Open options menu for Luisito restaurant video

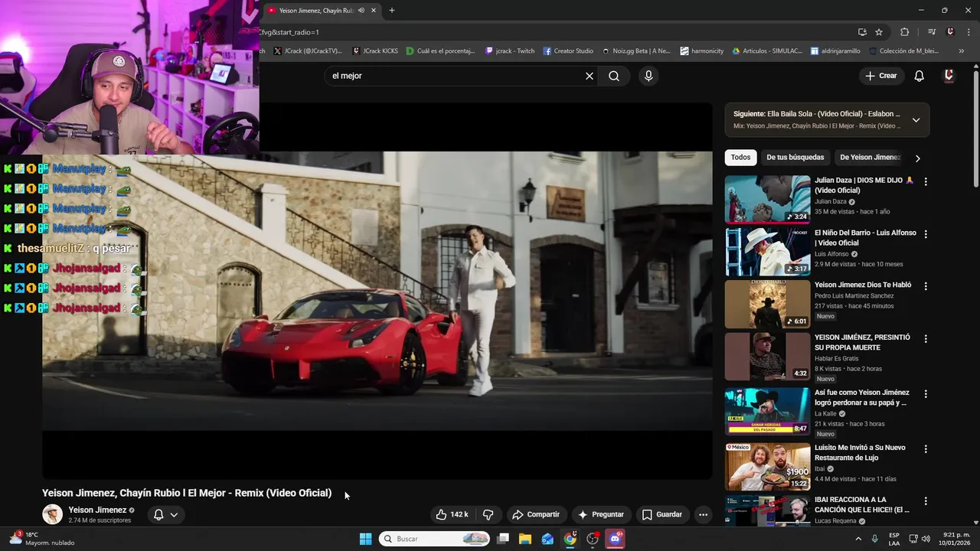click(926, 448)
